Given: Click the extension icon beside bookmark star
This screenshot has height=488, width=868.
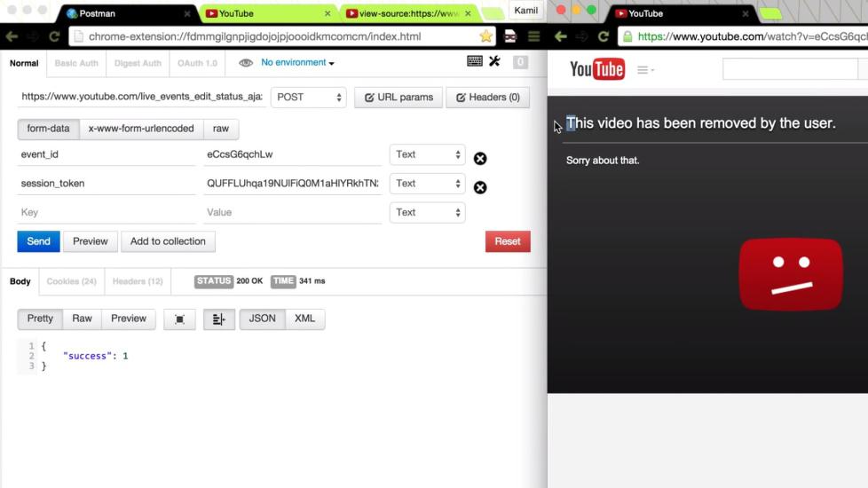Looking at the screenshot, I should (x=510, y=36).
